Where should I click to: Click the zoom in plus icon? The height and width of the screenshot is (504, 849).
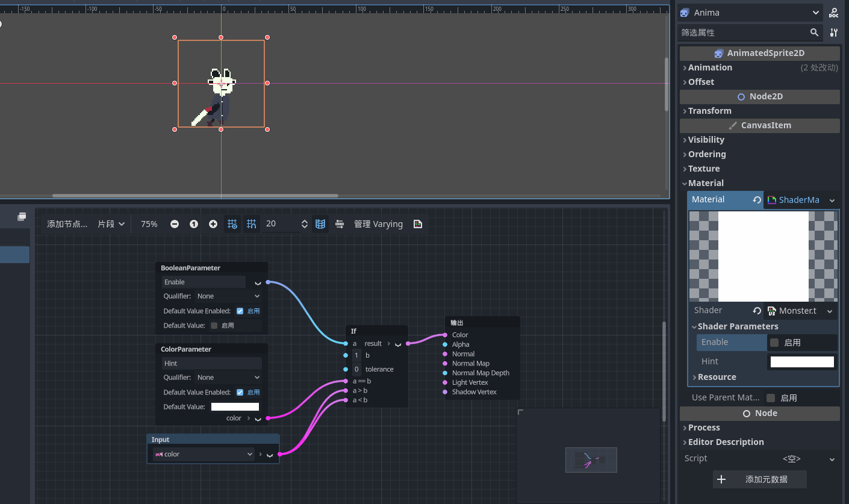point(213,223)
